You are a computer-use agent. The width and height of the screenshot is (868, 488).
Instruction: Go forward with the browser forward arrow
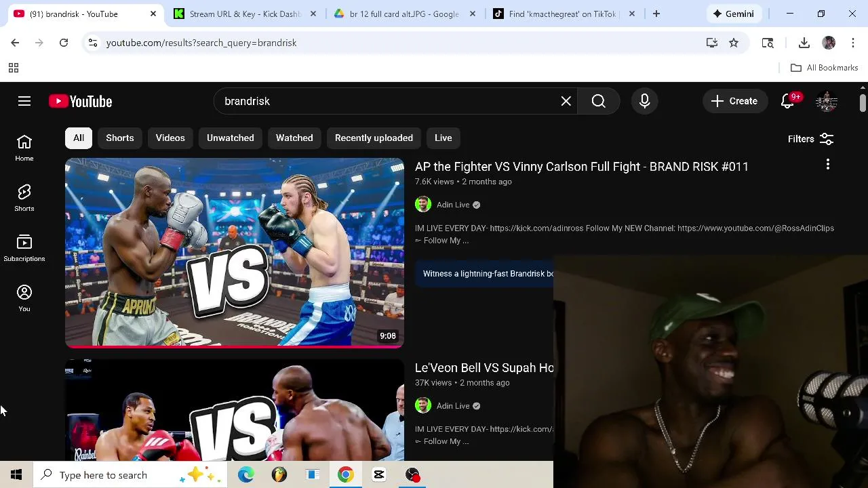pyautogui.click(x=39, y=43)
